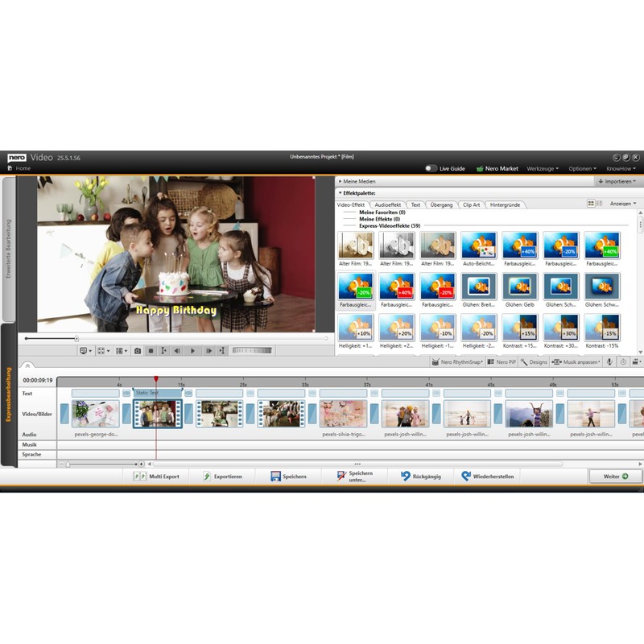Start playback with the play button
Viewport: 644px width, 644px height.
[x=192, y=351]
